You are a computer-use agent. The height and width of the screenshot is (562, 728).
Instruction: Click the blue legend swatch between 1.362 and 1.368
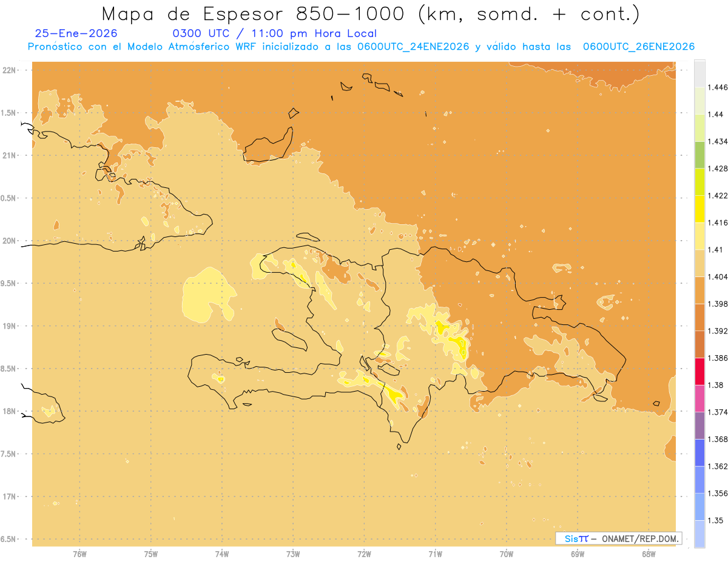pos(699,452)
